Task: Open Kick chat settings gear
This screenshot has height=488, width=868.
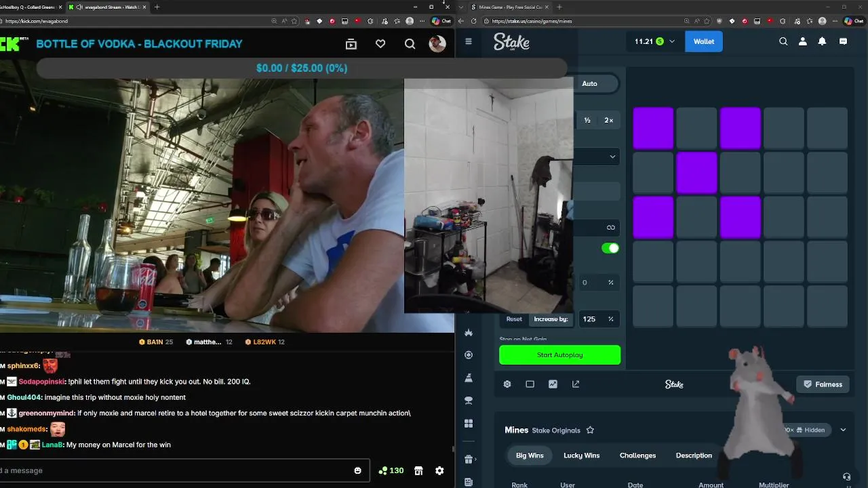Action: click(439, 470)
